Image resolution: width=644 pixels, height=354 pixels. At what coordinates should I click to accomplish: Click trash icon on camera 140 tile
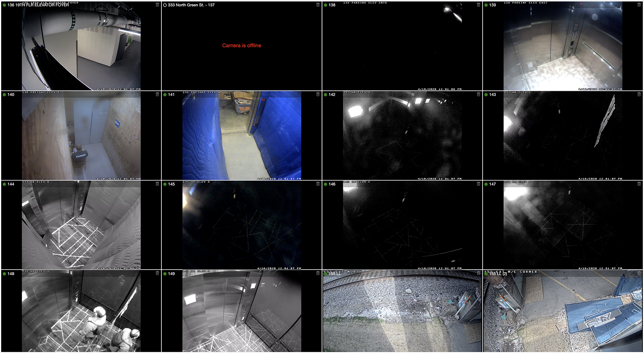(x=157, y=95)
